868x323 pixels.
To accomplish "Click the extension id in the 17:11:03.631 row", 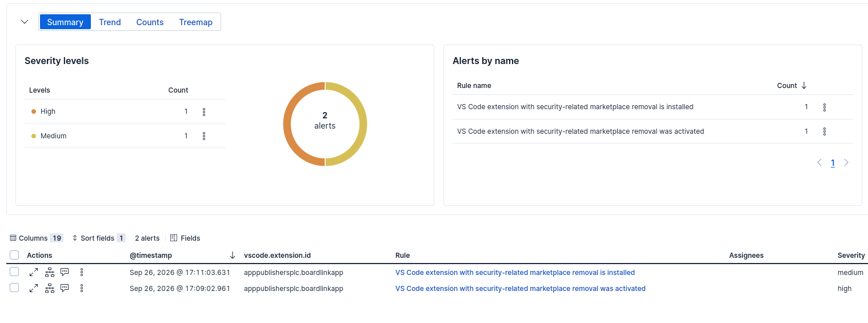I will coord(294,273).
